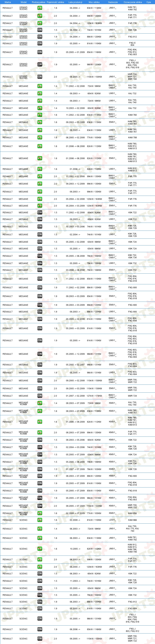The width and height of the screenshot is (155, 644).
Task: Click ON icon in Megane 05.2005 -> 12.2009 row
Action: 40,354
